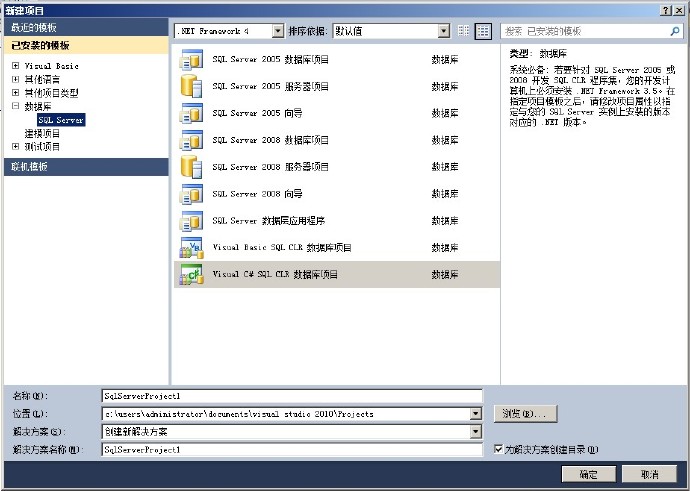Select Visual C# SQL CLR 数据库项目 name
This screenshot has height=491, width=690.
275,274
